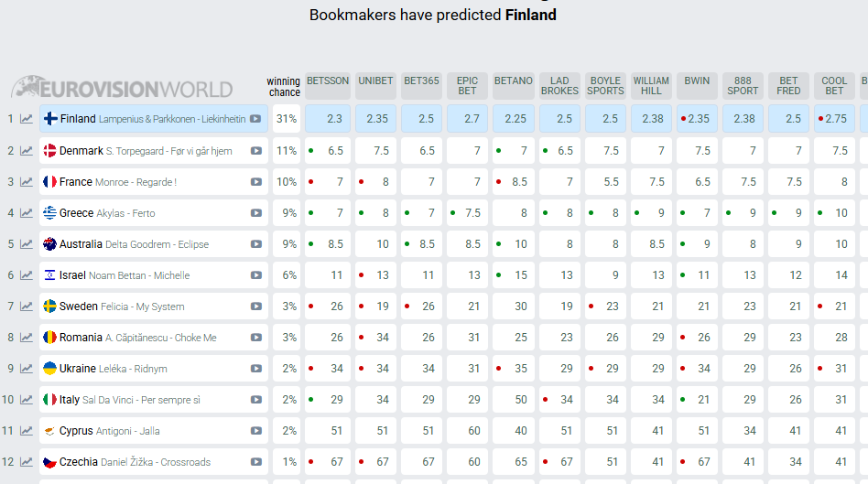Click the Italy flag icon
Screen dimensions: 868x484
pos(49,400)
